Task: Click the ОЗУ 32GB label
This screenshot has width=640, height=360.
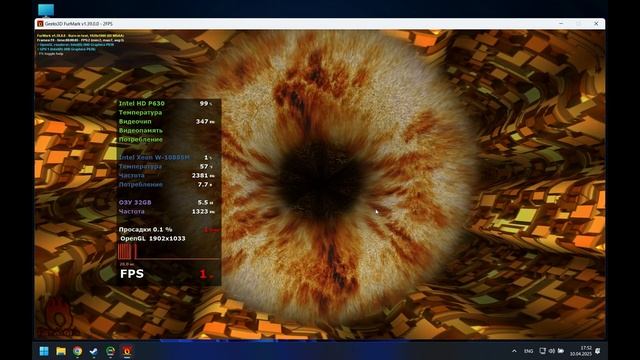Action: [x=135, y=202]
